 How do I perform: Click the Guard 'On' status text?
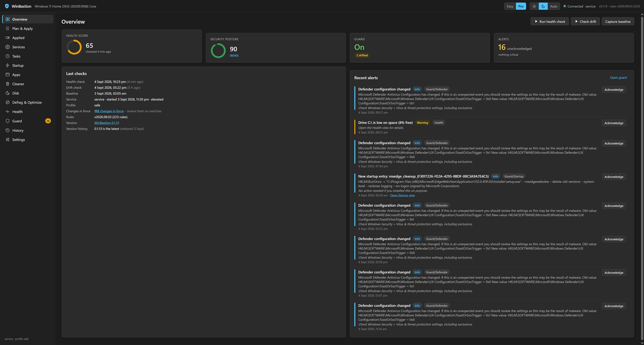point(359,47)
